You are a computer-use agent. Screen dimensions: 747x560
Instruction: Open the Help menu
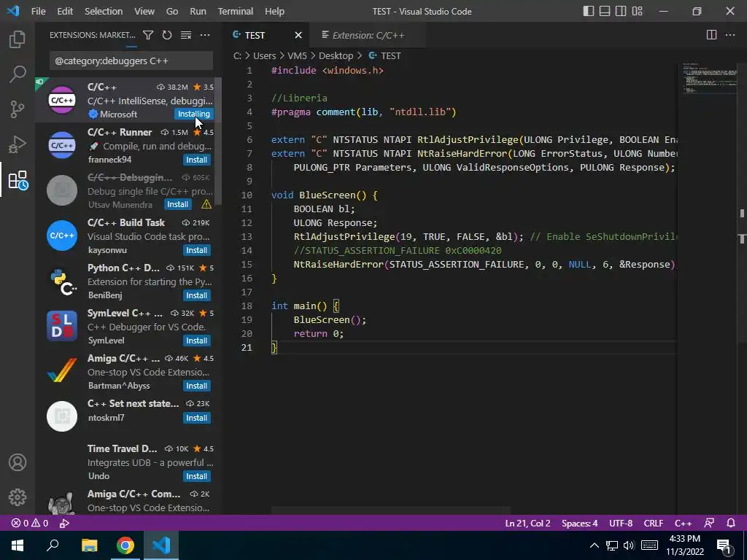click(x=274, y=11)
